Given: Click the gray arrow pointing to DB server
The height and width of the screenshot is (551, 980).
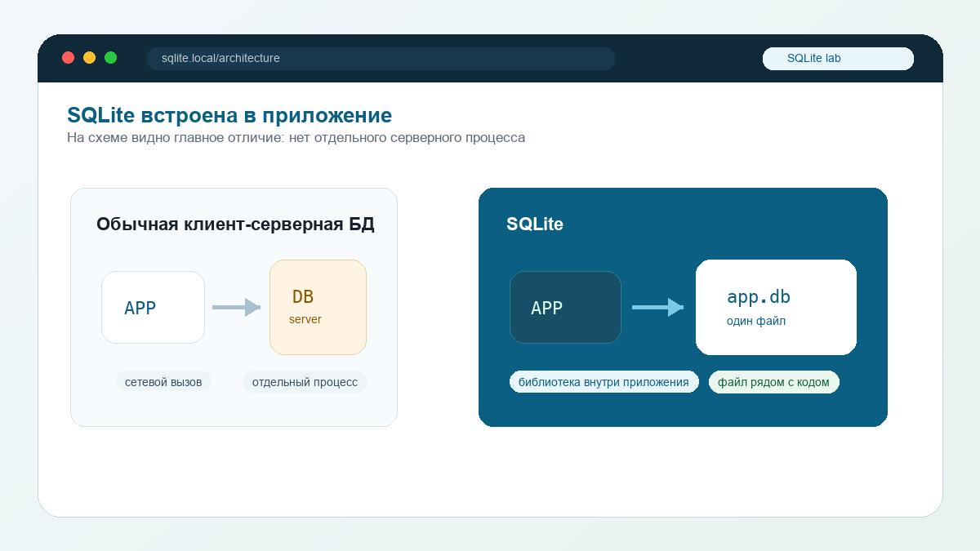Looking at the screenshot, I should coord(236,307).
